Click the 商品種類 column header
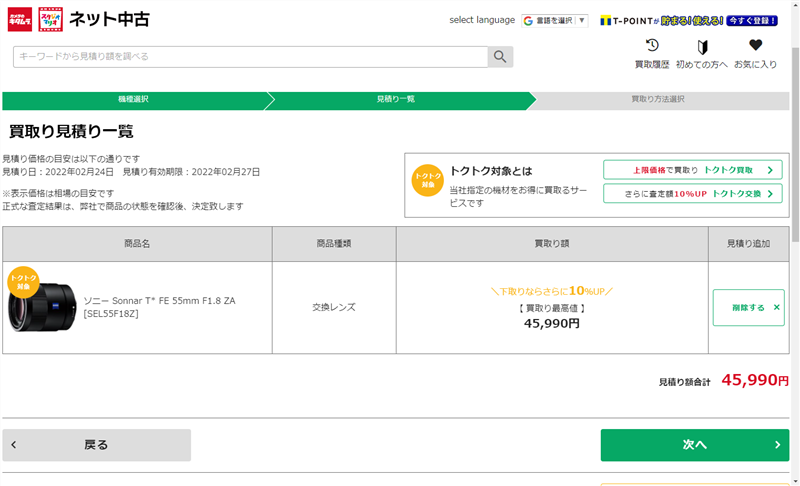The width and height of the screenshot is (800, 486). click(x=334, y=244)
